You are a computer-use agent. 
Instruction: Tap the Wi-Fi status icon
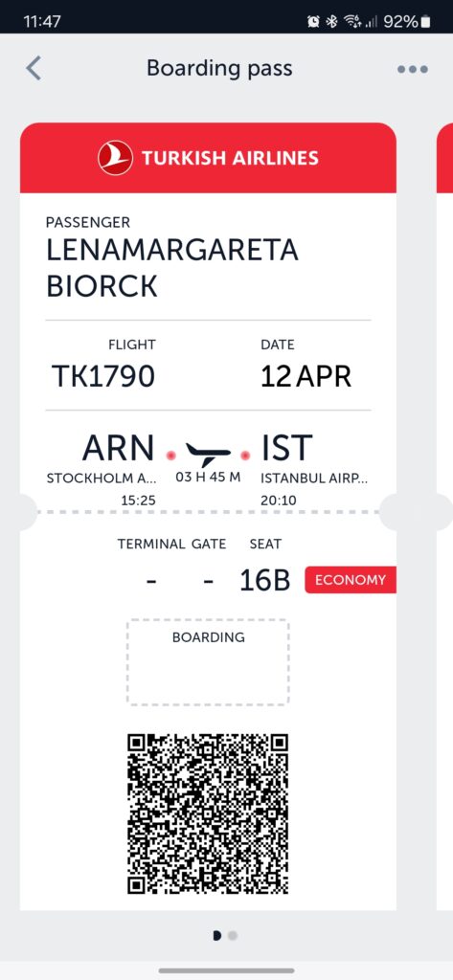(x=352, y=22)
